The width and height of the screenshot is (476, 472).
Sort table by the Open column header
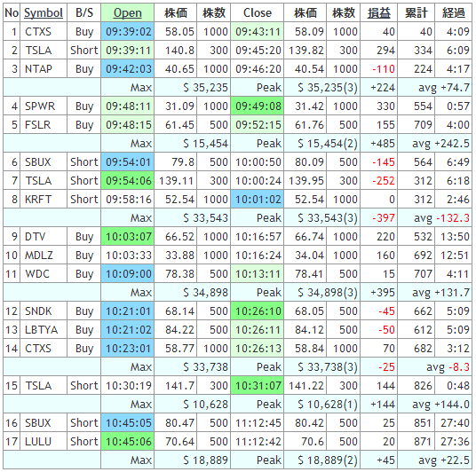[128, 13]
